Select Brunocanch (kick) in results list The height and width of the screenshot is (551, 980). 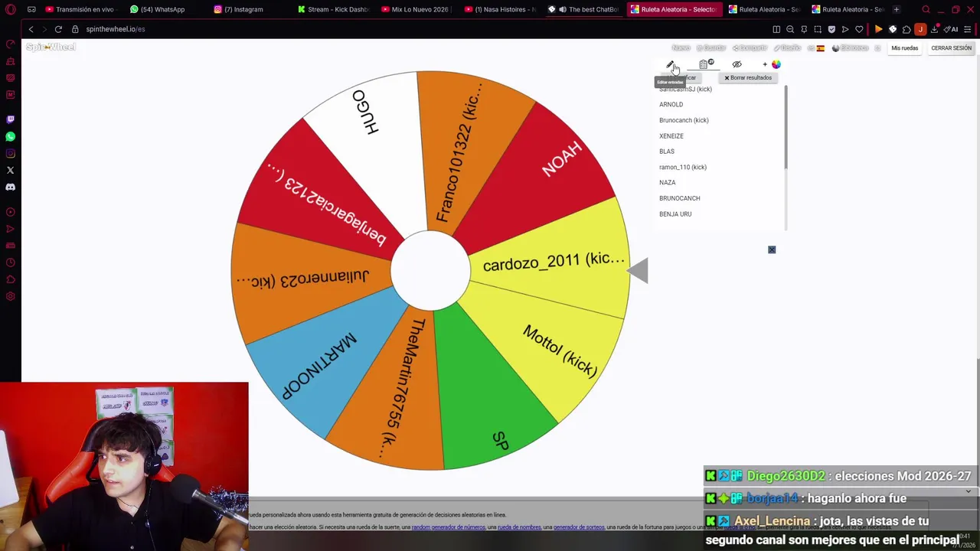coord(684,120)
